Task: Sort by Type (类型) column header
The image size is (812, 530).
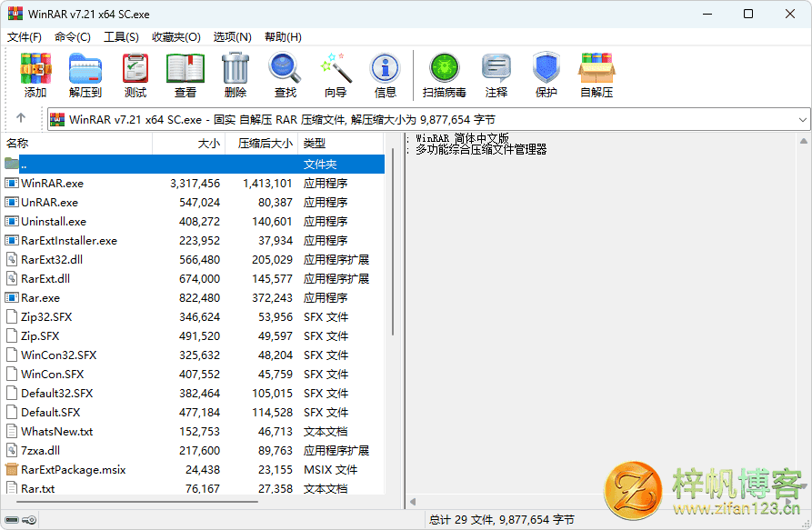Action: tap(340, 144)
